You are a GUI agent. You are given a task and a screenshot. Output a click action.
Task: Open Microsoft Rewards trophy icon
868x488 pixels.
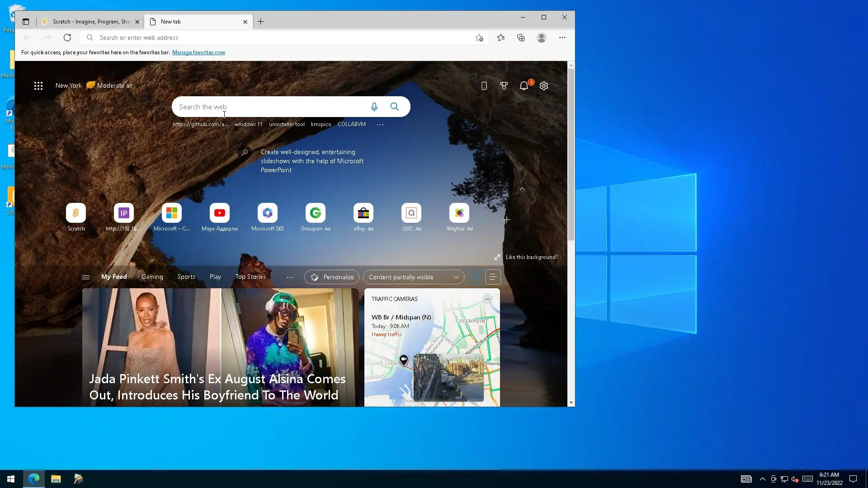coord(504,86)
